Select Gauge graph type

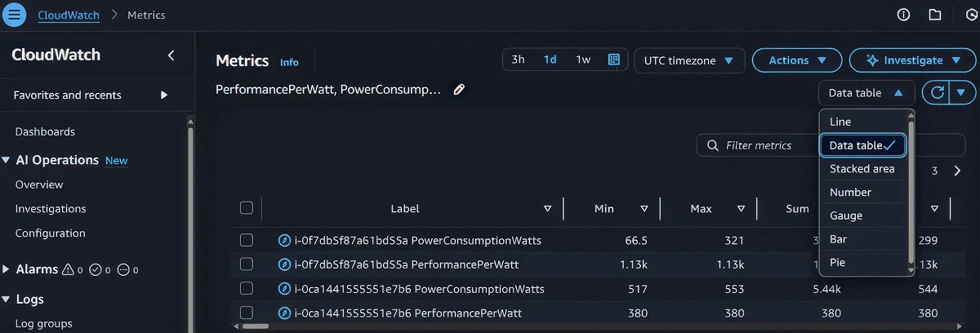click(x=863, y=216)
